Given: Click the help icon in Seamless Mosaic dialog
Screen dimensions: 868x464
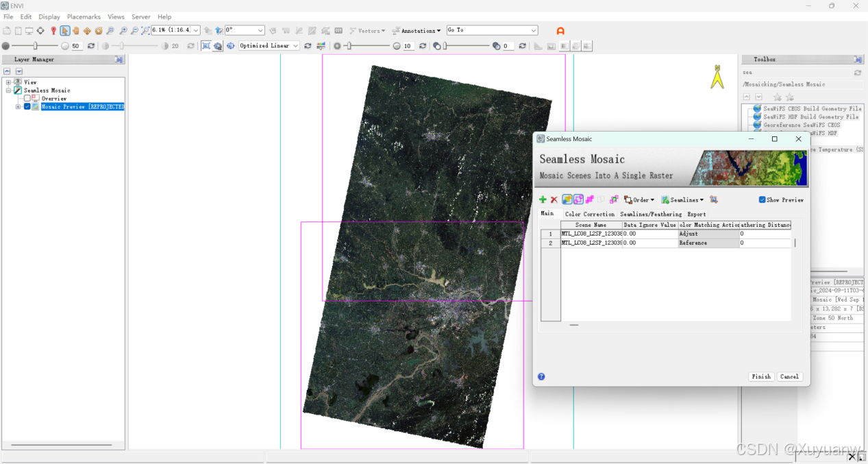Looking at the screenshot, I should (x=541, y=376).
